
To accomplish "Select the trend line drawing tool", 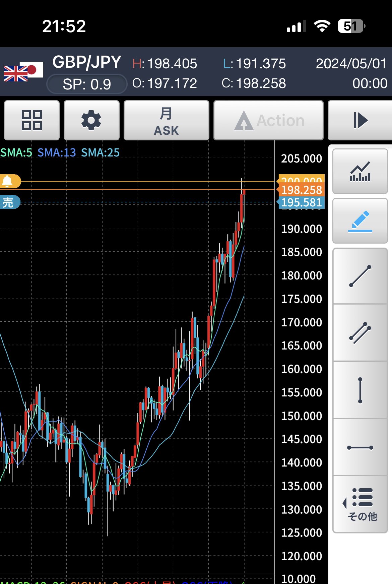I will (x=360, y=276).
